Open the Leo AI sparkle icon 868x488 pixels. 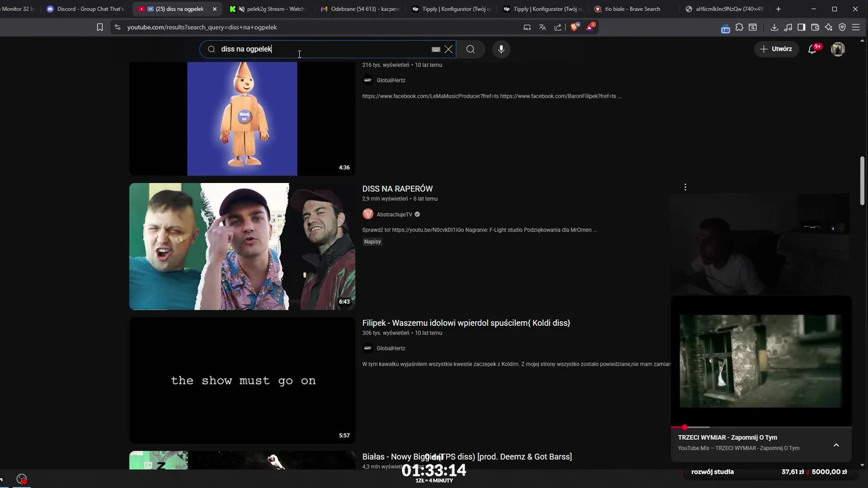pos(829,27)
